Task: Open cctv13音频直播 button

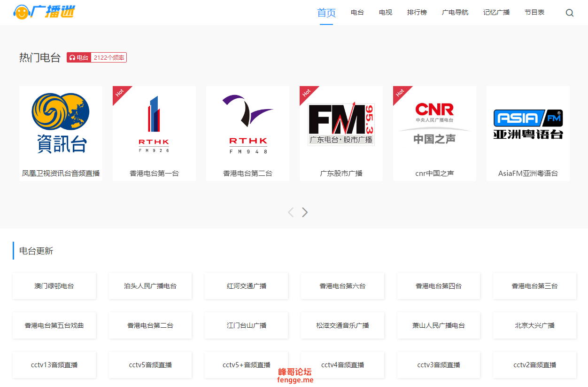Action: point(54,365)
